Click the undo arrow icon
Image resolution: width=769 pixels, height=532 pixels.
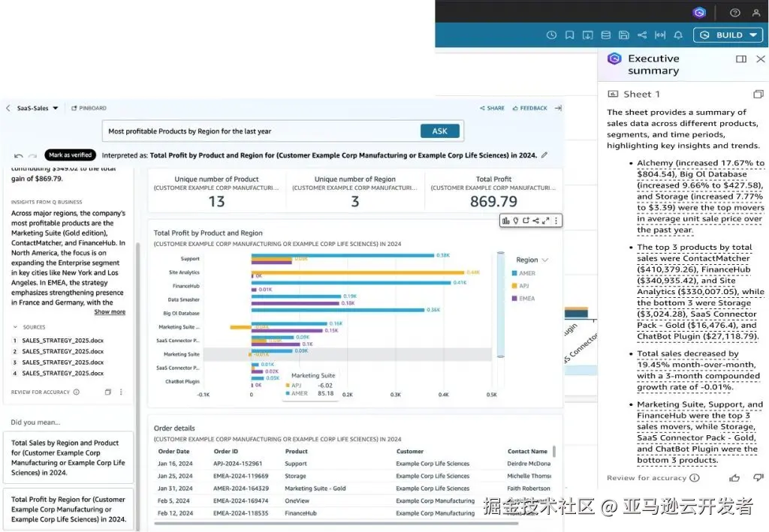(19, 156)
